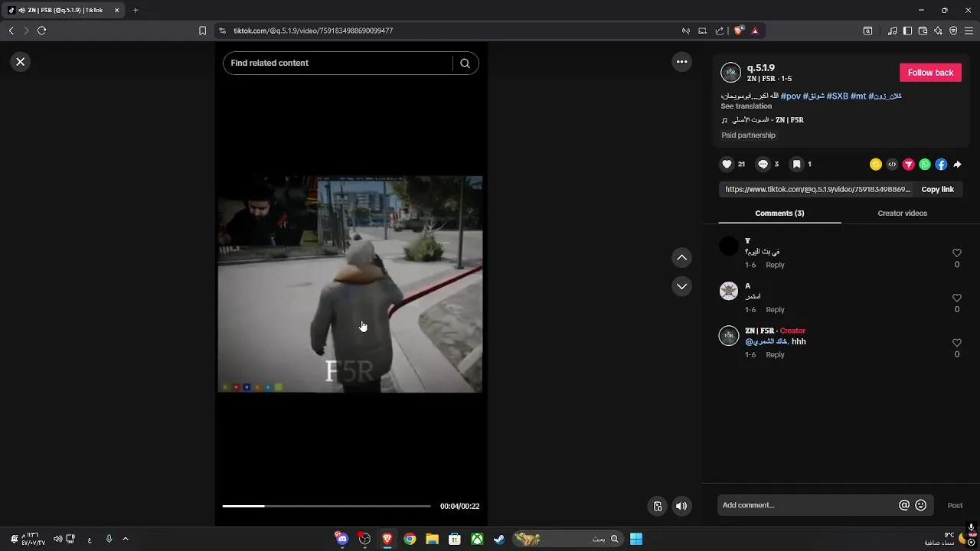980x551 pixels.
Task: Click Find related content search field
Action: pos(339,64)
